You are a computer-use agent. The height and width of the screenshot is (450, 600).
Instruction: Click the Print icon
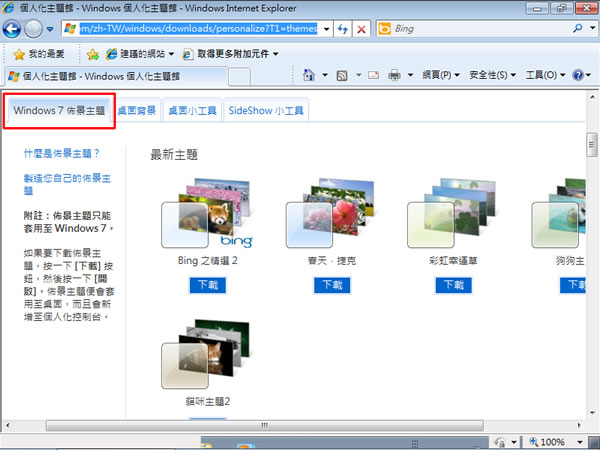(x=394, y=75)
